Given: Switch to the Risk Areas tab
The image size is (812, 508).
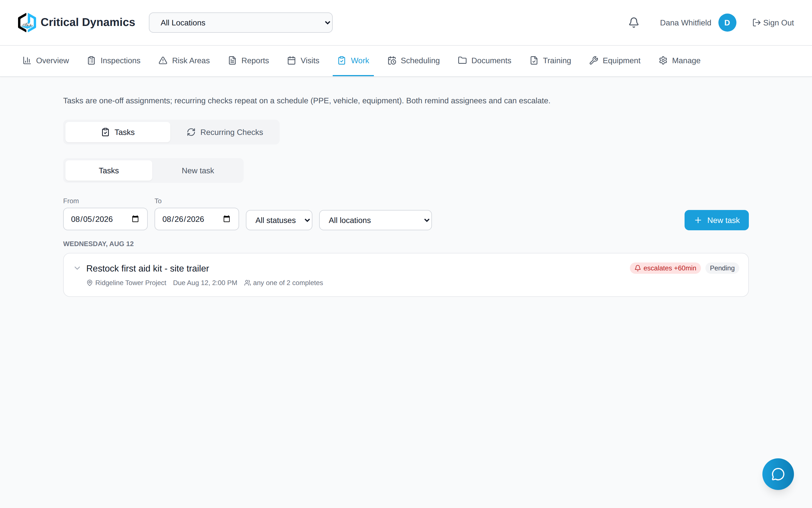Looking at the screenshot, I should click(x=184, y=60).
